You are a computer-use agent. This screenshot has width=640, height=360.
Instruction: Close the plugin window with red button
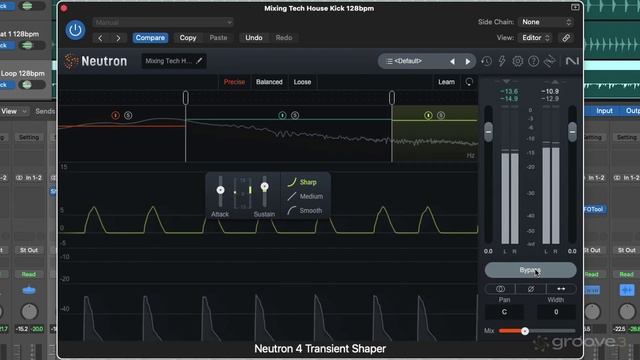click(x=64, y=8)
